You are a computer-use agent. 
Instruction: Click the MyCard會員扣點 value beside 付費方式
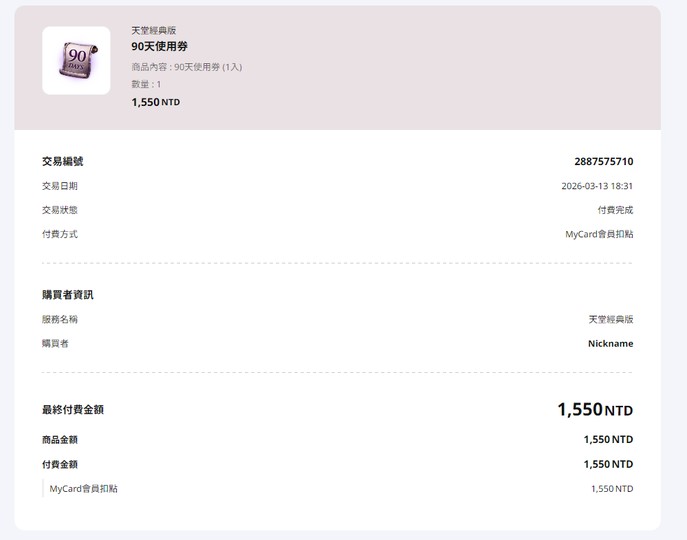599,234
